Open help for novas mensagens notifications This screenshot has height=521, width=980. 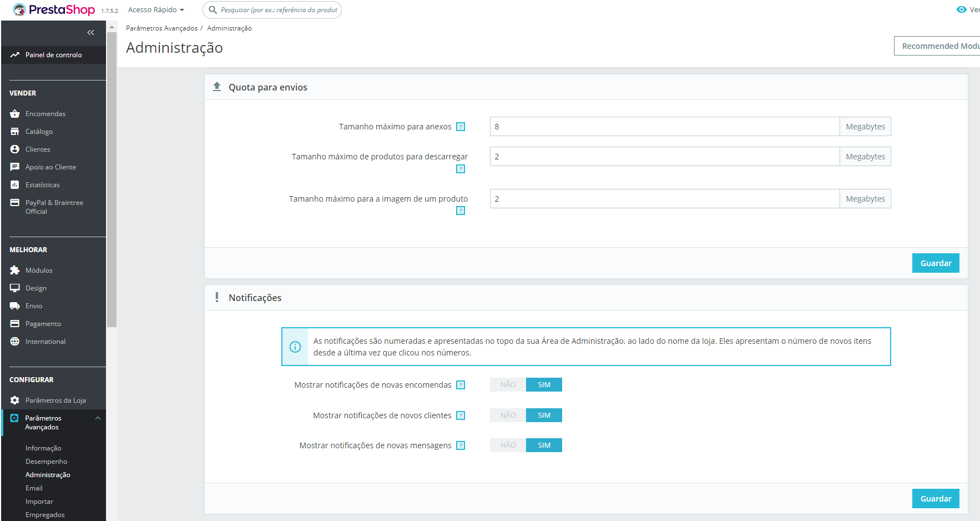click(461, 445)
